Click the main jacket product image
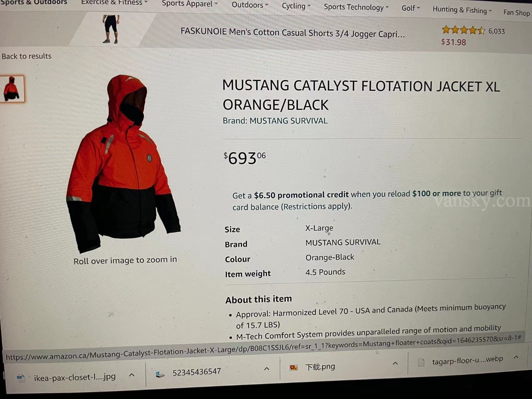532x399 pixels. click(x=123, y=164)
